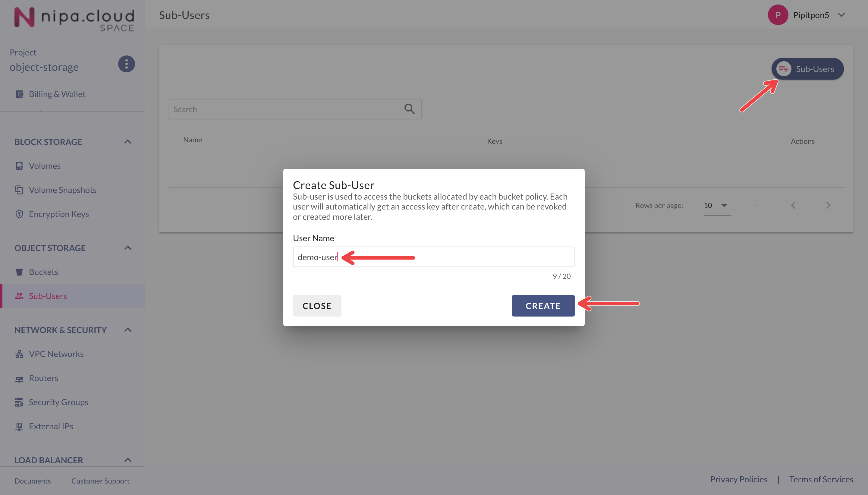Click the Encryption Keys shield icon

(x=19, y=214)
